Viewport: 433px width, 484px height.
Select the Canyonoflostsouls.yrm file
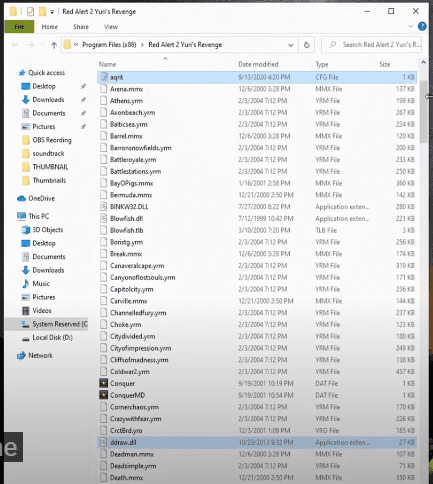click(257, 277)
